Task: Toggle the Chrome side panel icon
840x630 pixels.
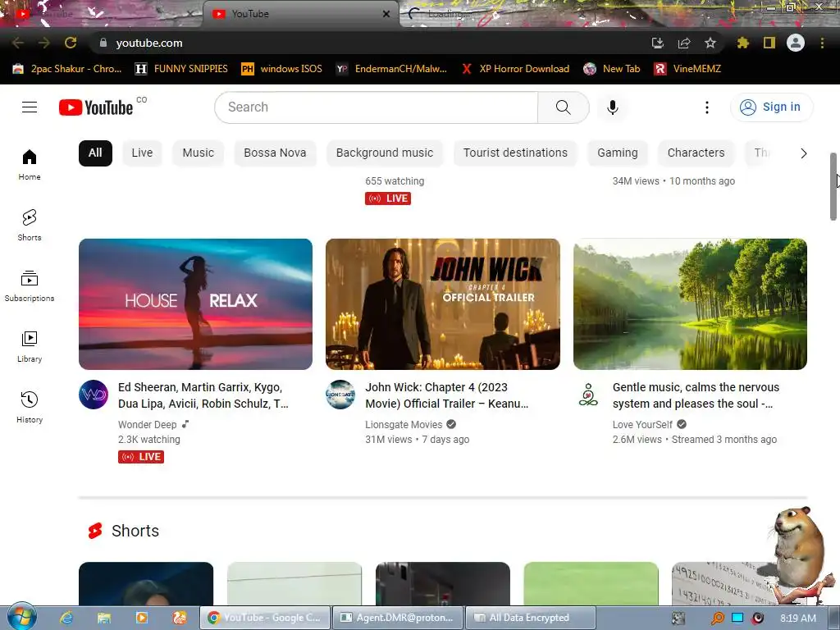Action: [769, 43]
